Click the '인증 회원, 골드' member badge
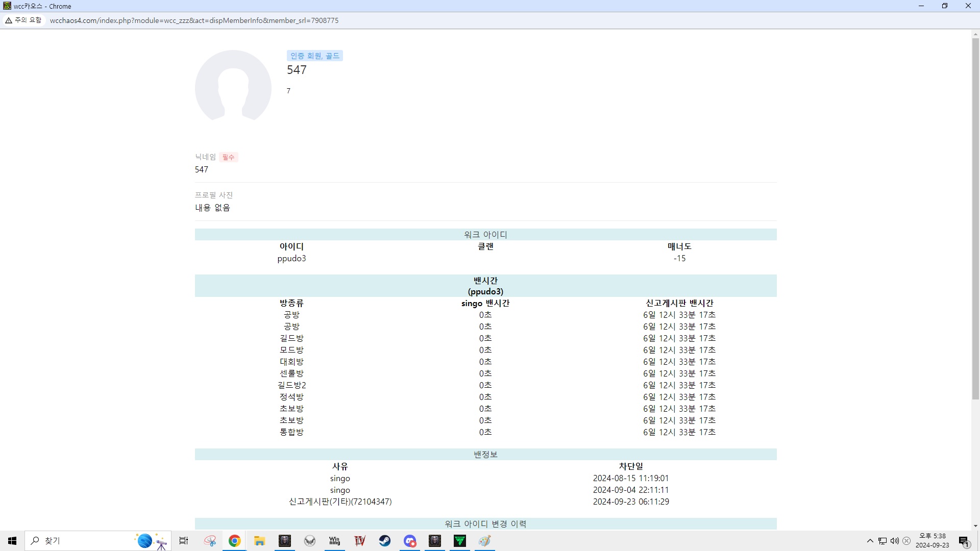This screenshot has height=551, width=980. [x=315, y=56]
